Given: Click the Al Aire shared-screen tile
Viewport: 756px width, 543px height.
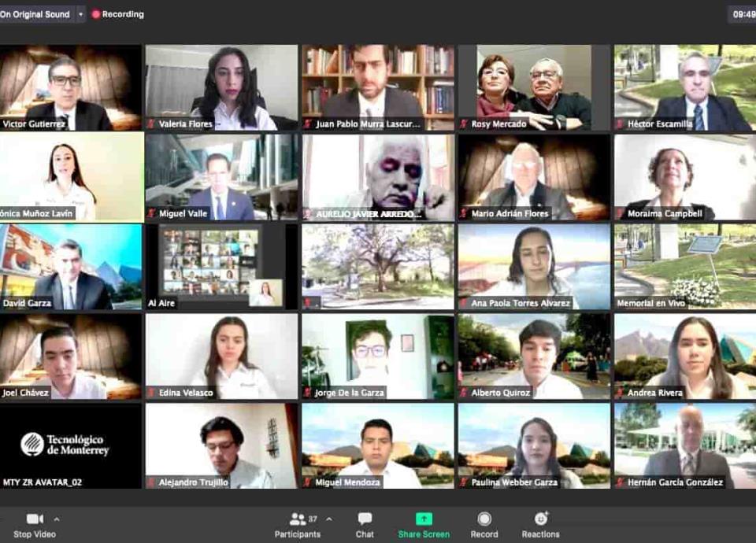Looking at the screenshot, I should click(221, 266).
